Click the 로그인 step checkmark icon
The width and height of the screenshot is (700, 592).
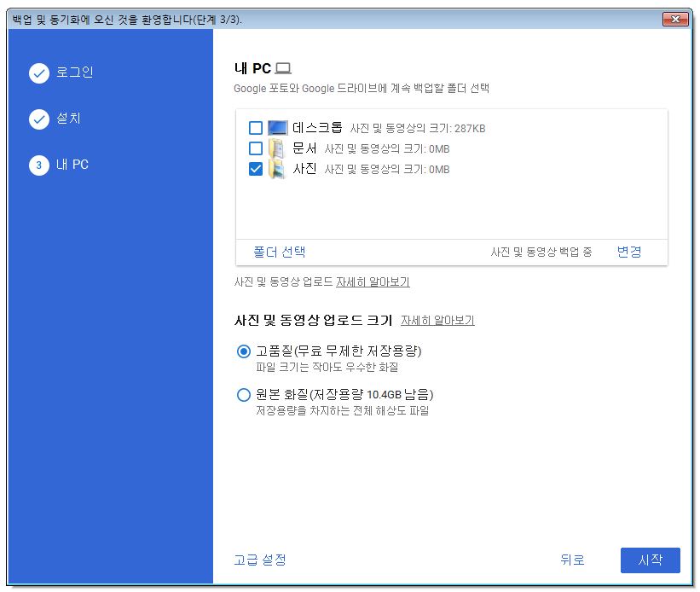pyautogui.click(x=39, y=73)
